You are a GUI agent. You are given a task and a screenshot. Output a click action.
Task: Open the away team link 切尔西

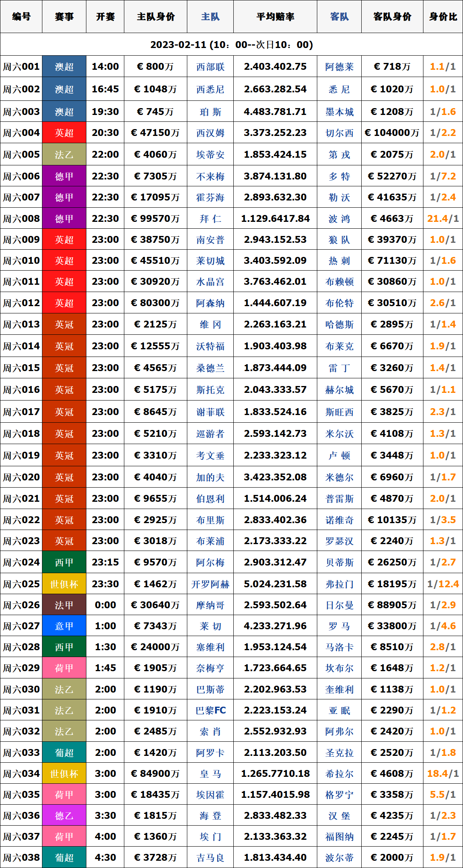(339, 133)
